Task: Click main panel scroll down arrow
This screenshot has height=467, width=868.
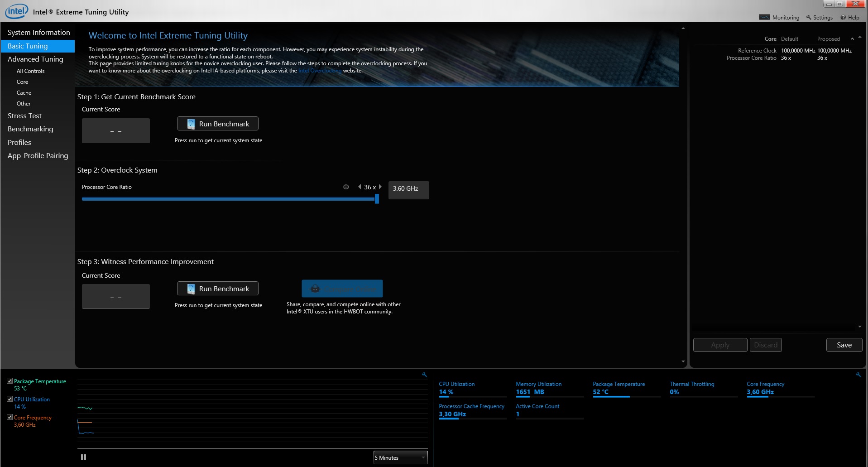Action: coord(683,361)
